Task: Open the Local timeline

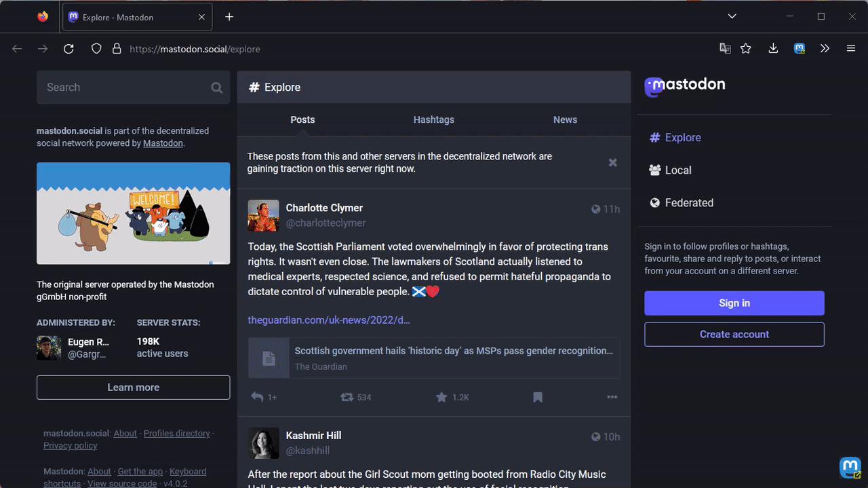Action: coord(670,170)
